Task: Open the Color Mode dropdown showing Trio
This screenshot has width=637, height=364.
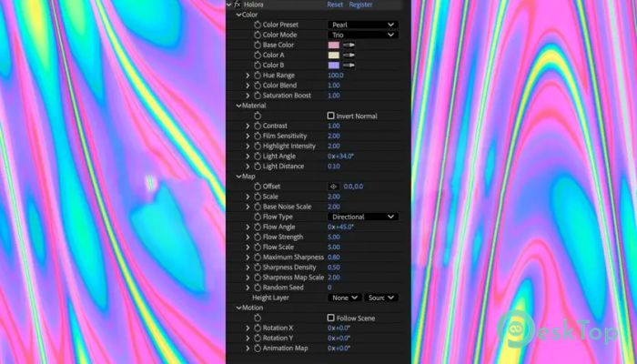Action: pyautogui.click(x=363, y=35)
